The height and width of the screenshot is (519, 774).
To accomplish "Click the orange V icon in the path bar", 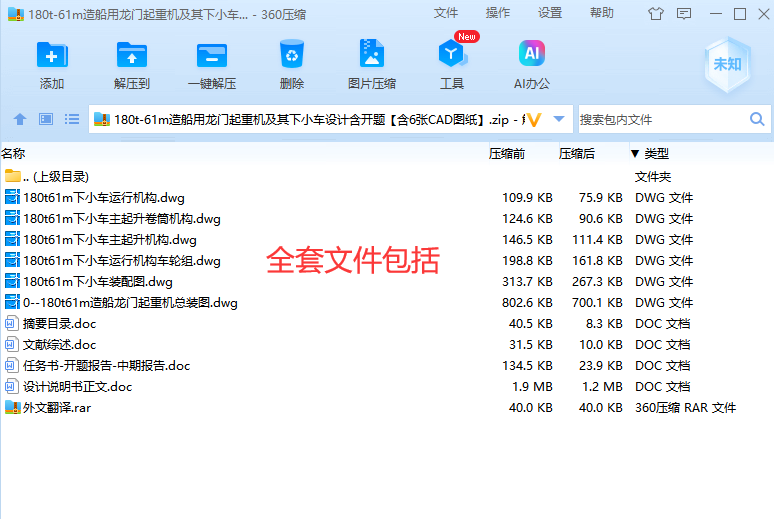I will 534,120.
